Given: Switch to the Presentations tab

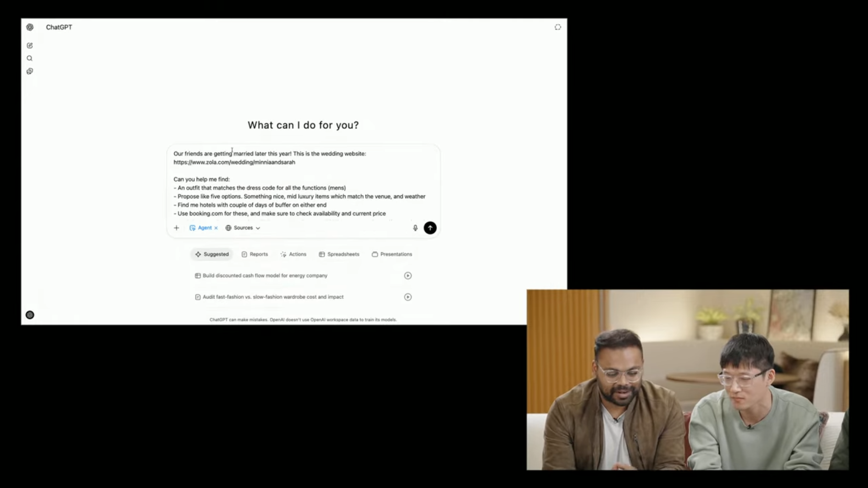Looking at the screenshot, I should pos(392,254).
